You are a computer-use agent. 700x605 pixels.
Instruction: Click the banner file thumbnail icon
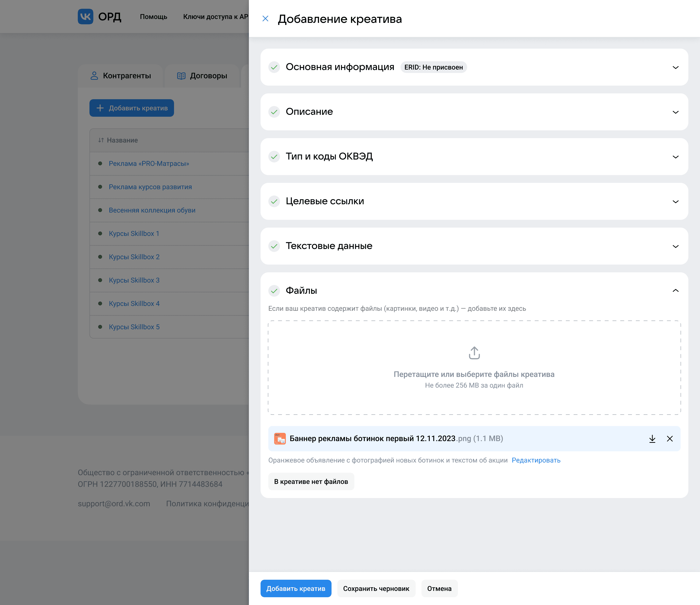(280, 439)
